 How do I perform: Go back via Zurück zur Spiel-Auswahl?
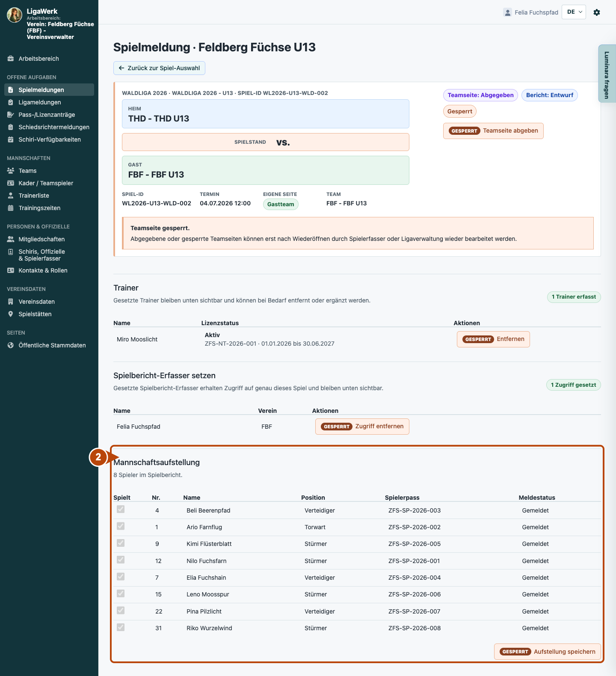[159, 68]
